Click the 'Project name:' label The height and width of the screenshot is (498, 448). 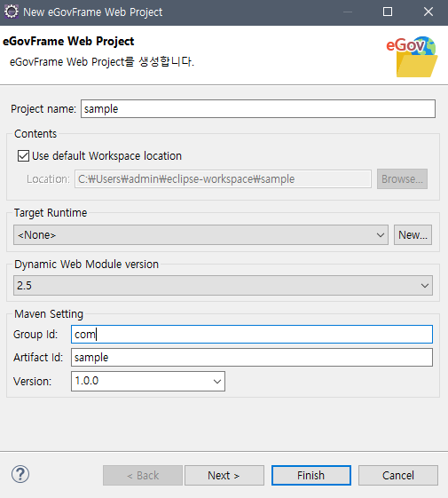[43, 109]
